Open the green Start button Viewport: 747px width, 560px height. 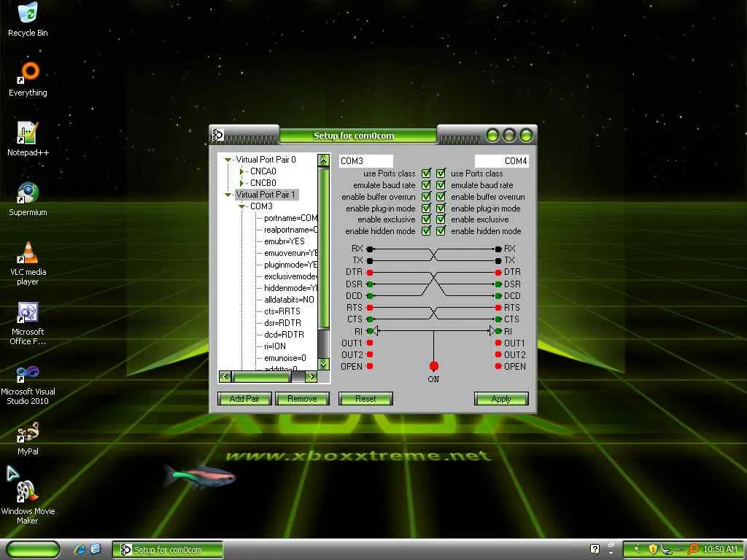[33, 549]
